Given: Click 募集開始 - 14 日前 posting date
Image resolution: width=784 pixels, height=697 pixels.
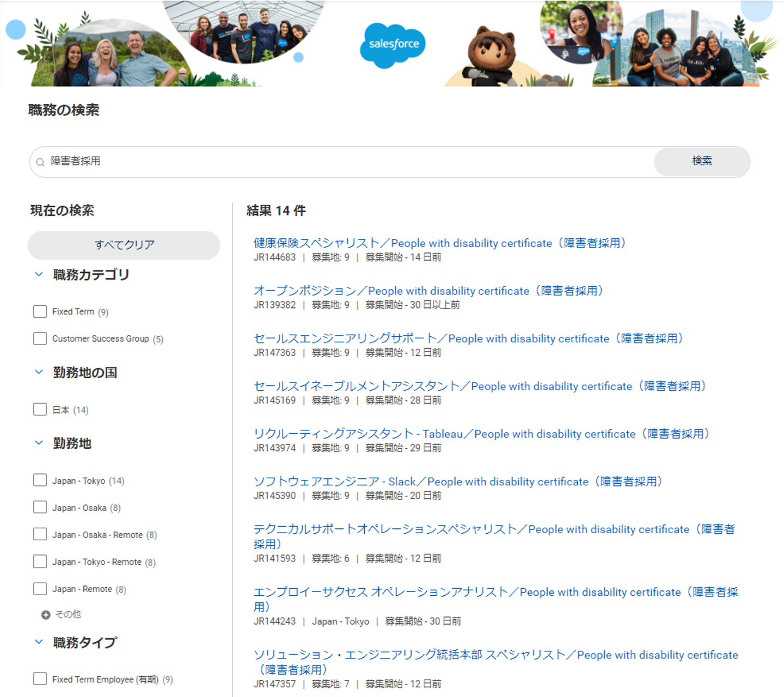Looking at the screenshot, I should pos(403,257).
